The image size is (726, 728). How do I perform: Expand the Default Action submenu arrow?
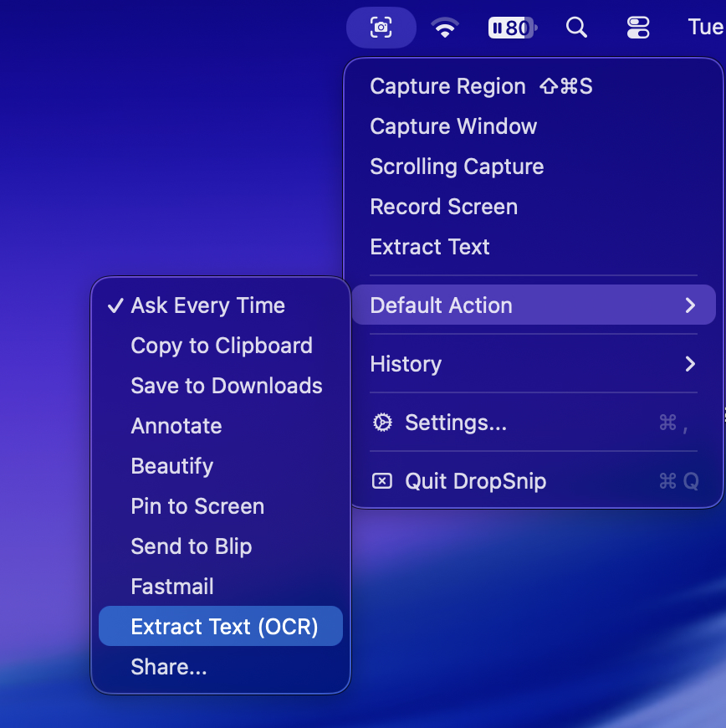pyautogui.click(x=691, y=305)
